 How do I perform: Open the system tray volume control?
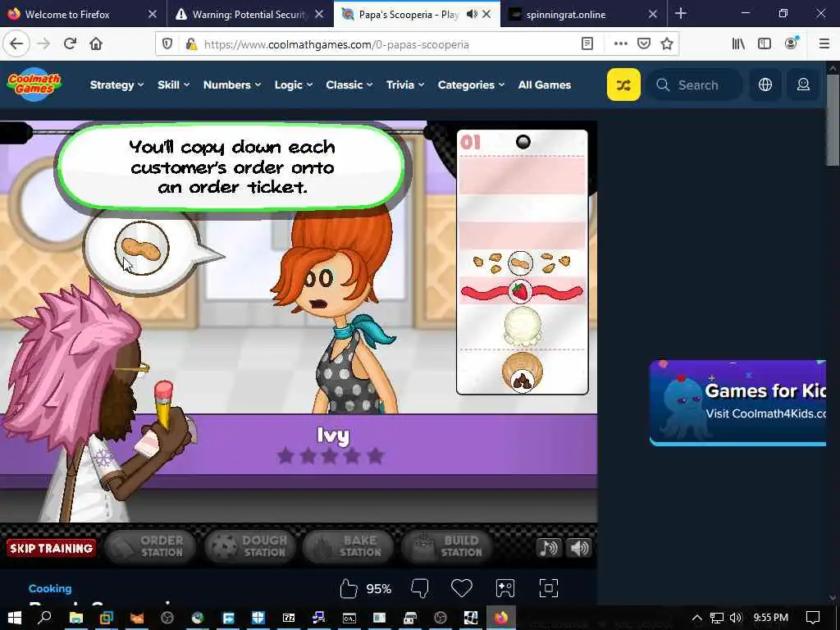[736, 618]
